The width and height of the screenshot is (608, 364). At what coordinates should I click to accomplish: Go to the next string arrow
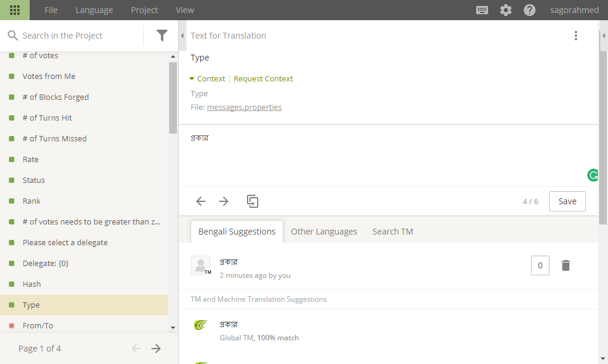224,201
